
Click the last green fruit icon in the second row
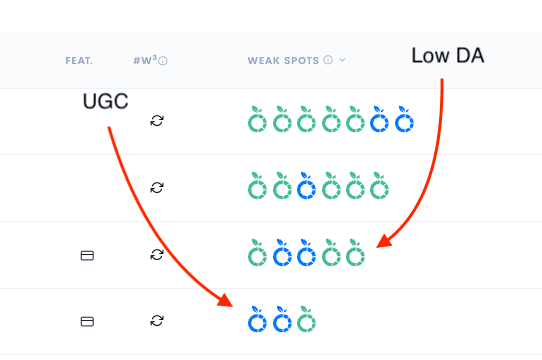379,186
